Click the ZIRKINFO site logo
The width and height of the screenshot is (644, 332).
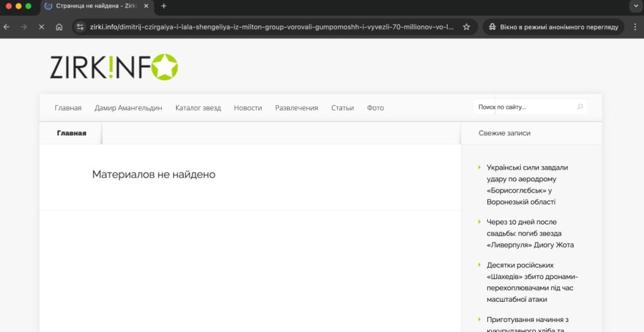click(x=114, y=67)
